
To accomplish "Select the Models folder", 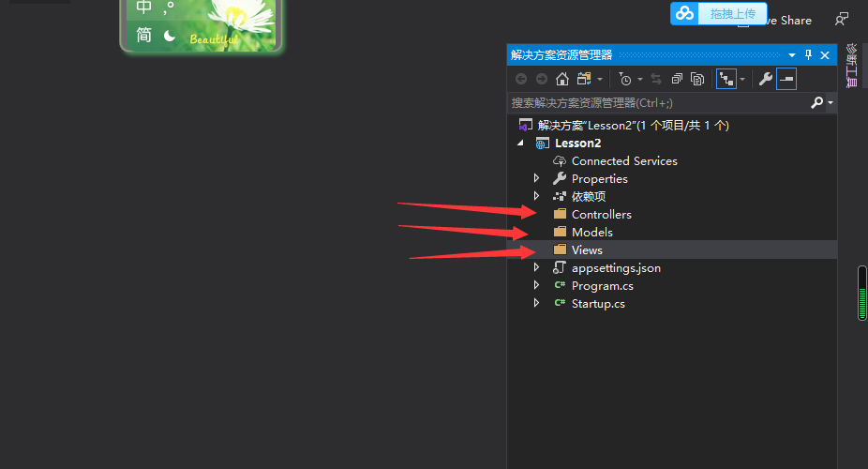I will pos(591,232).
